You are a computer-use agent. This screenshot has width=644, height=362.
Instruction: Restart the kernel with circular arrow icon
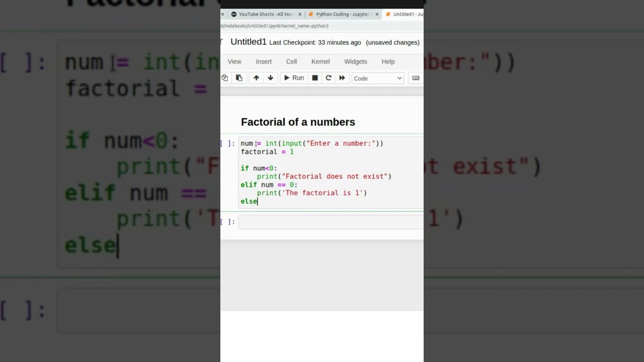pos(329,78)
